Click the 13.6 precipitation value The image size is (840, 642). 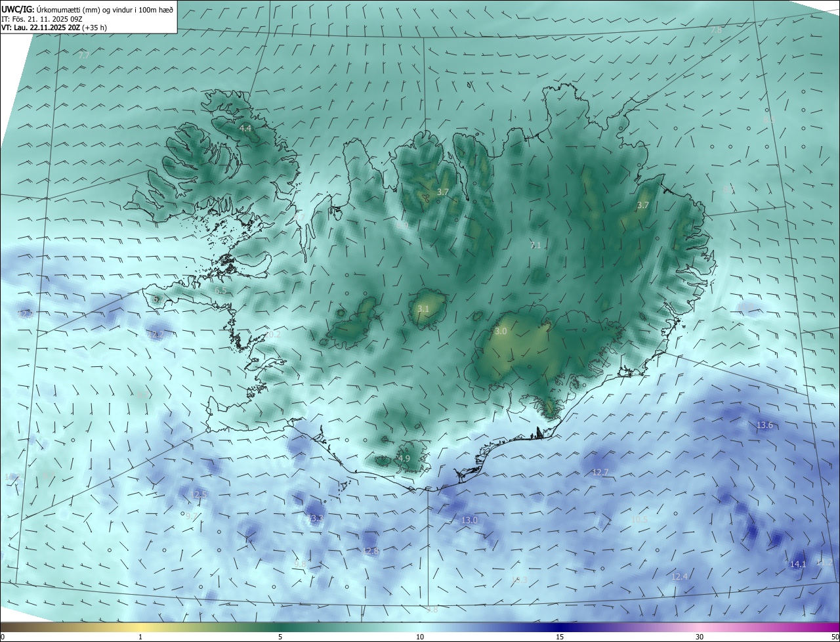pyautogui.click(x=765, y=425)
